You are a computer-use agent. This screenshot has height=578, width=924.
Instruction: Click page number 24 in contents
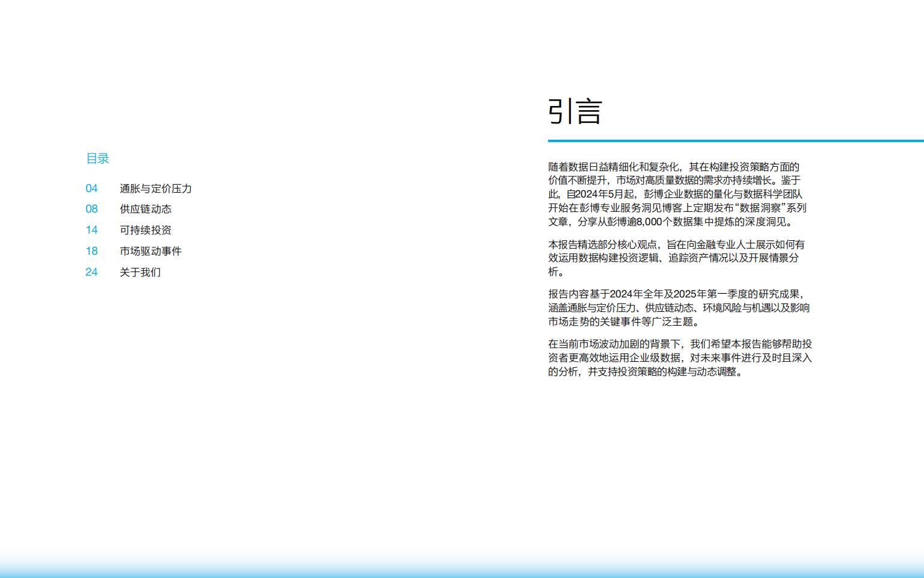[91, 272]
